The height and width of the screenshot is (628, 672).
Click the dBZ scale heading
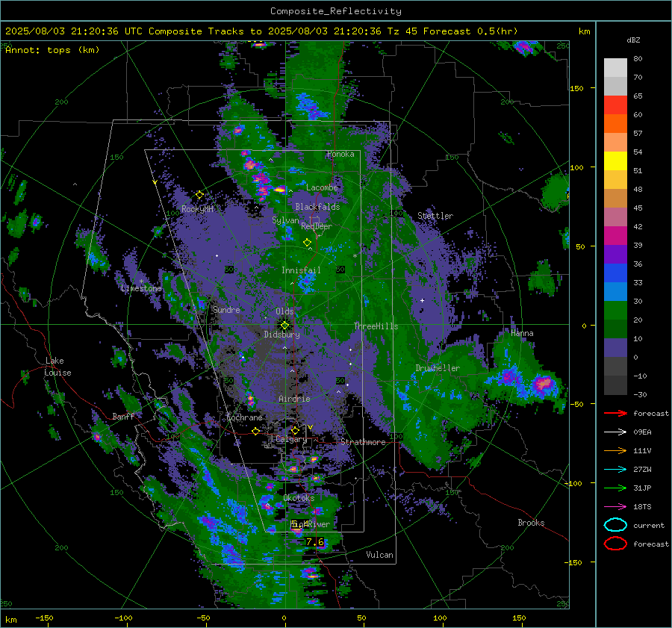pos(633,40)
